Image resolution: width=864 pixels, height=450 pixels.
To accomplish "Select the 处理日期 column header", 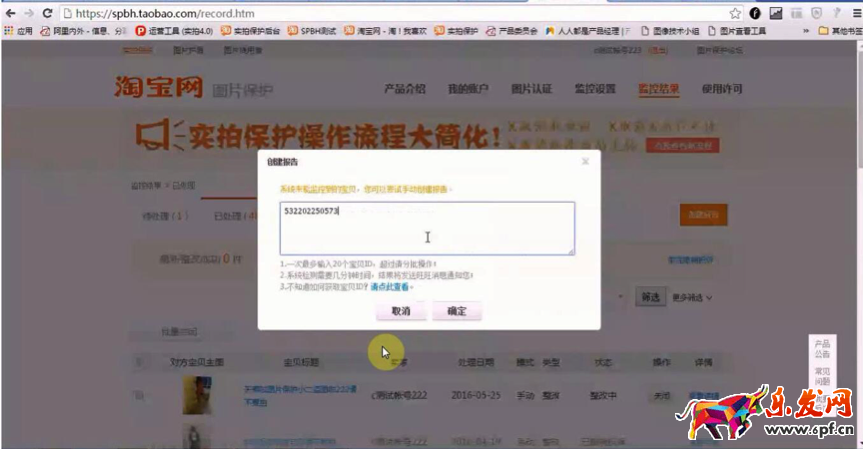I will click(x=476, y=362).
